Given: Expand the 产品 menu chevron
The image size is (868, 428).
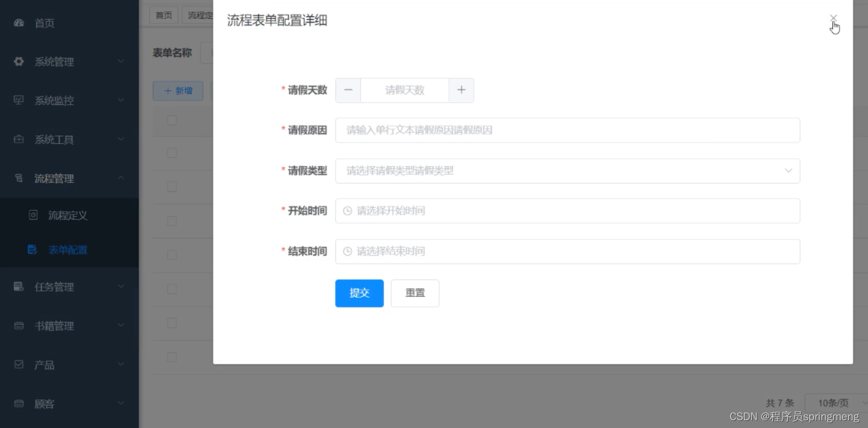Looking at the screenshot, I should 121,365.
